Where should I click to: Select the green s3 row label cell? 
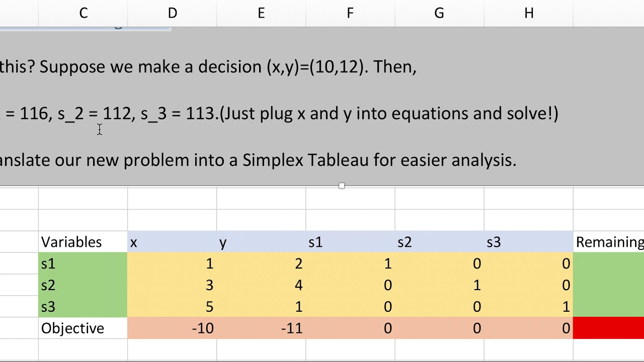coord(83,307)
